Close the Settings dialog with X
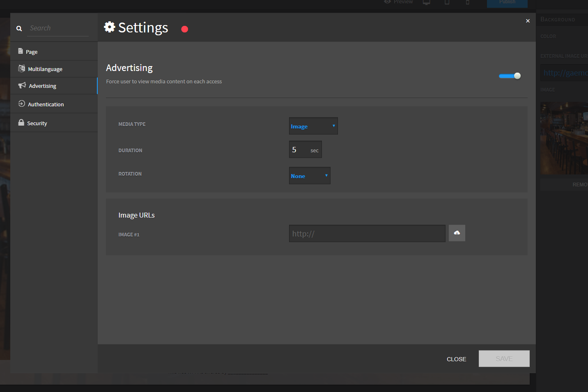588x392 pixels. pos(528,21)
